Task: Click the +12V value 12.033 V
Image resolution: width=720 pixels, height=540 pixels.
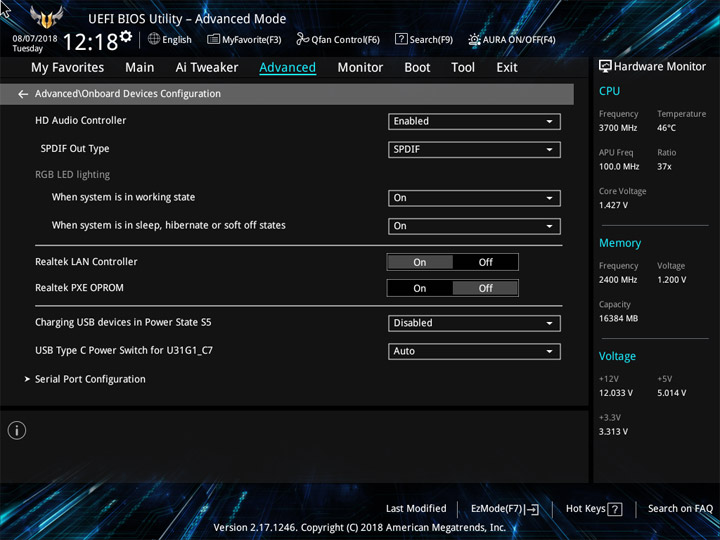Action: [615, 393]
